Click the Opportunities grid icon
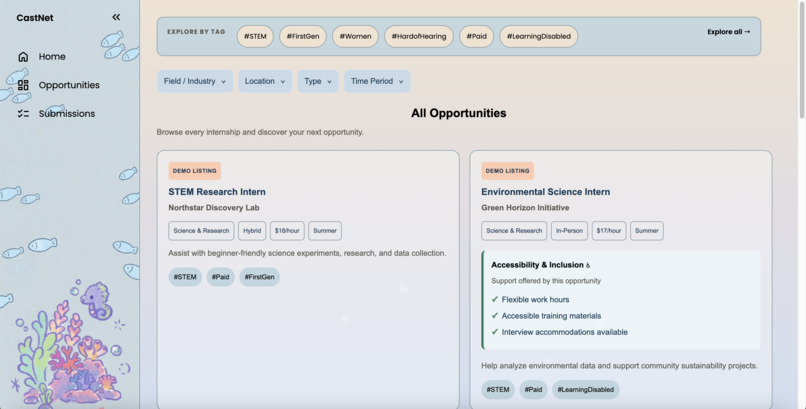 pyautogui.click(x=23, y=85)
